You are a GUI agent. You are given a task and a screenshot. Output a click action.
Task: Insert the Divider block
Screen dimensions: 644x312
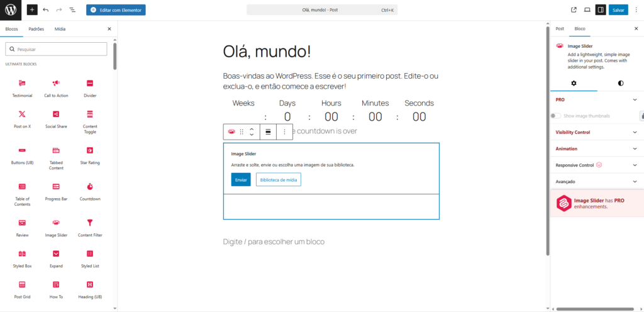pos(90,88)
